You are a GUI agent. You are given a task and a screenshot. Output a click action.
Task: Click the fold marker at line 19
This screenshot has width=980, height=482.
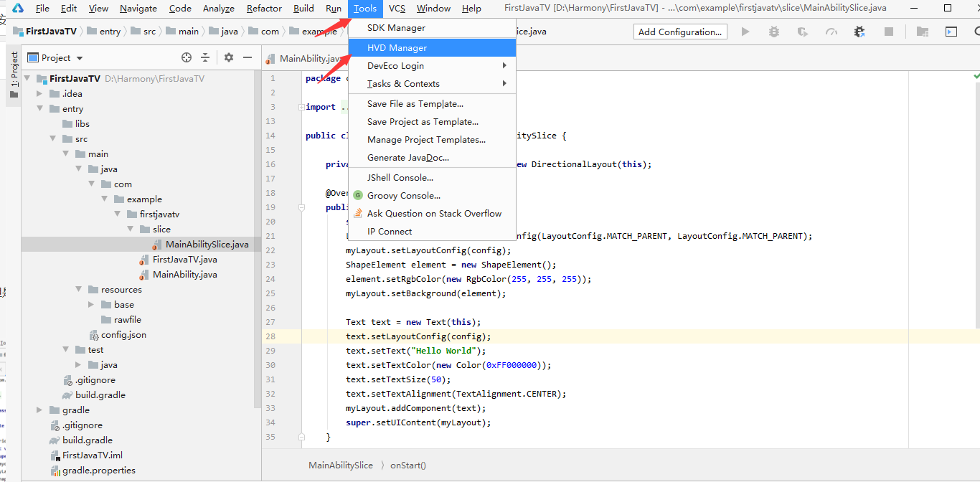pyautogui.click(x=303, y=207)
